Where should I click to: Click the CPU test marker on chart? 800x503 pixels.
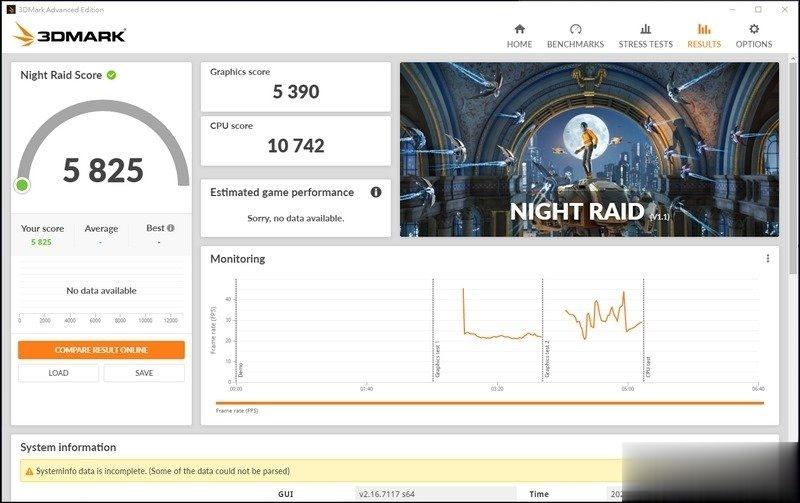click(648, 367)
